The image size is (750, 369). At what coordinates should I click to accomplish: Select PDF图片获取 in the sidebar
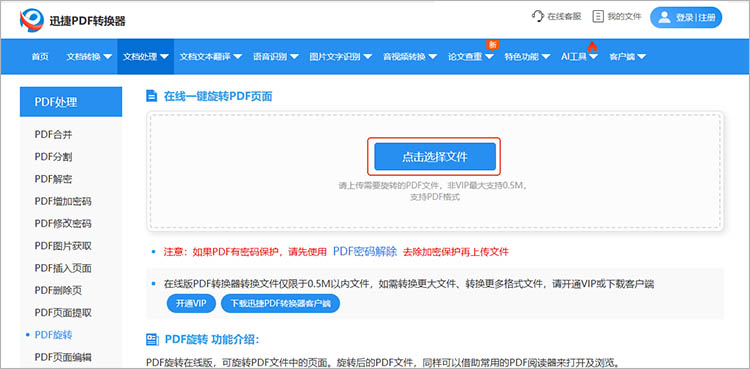[x=63, y=246]
